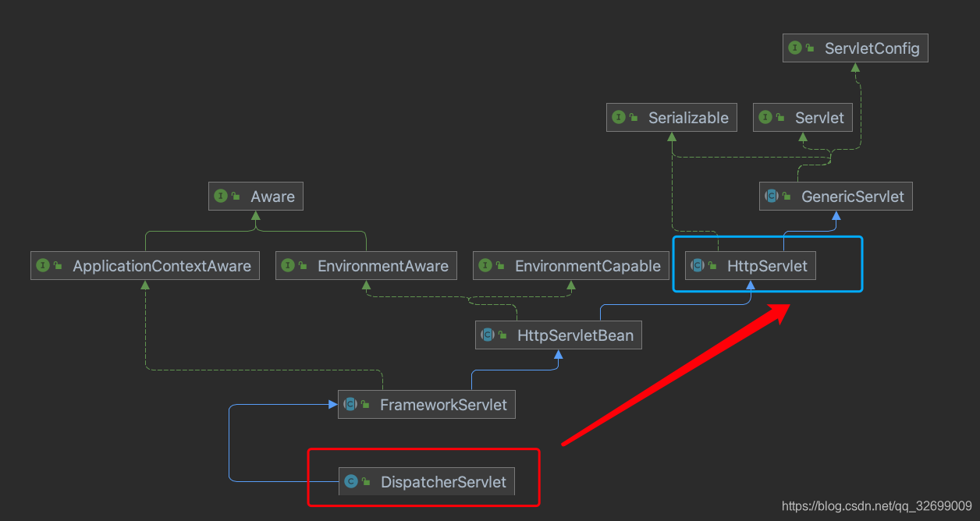Click the interface icon beside Aware
980x521 pixels.
(222, 196)
